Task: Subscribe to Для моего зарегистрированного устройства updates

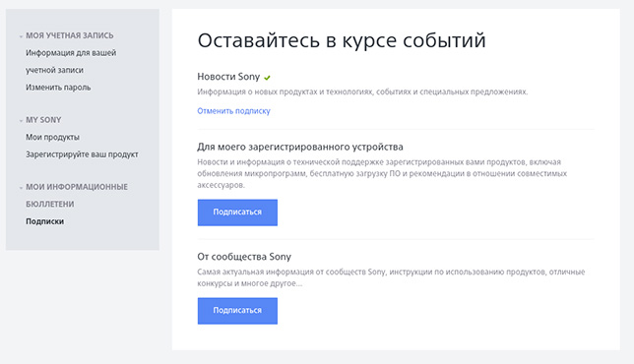Action: (x=237, y=212)
